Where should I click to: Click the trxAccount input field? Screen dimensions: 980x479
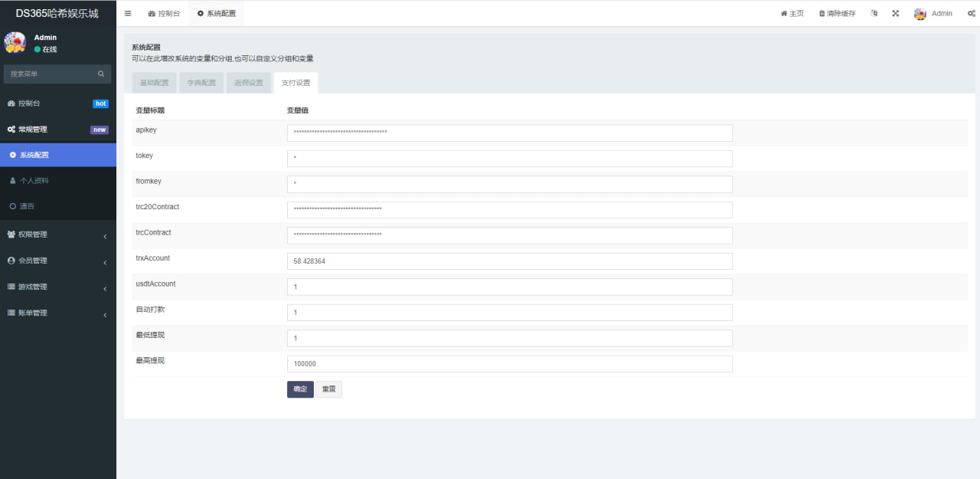509,261
